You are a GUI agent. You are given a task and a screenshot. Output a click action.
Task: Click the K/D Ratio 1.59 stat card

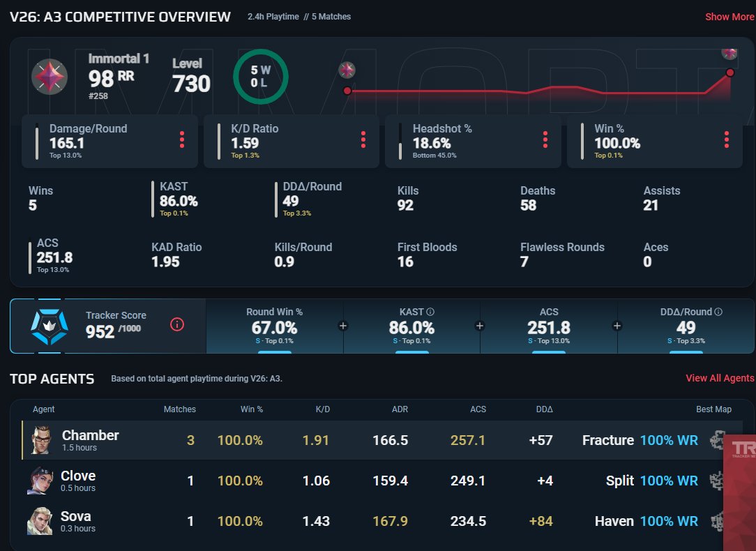coord(292,142)
